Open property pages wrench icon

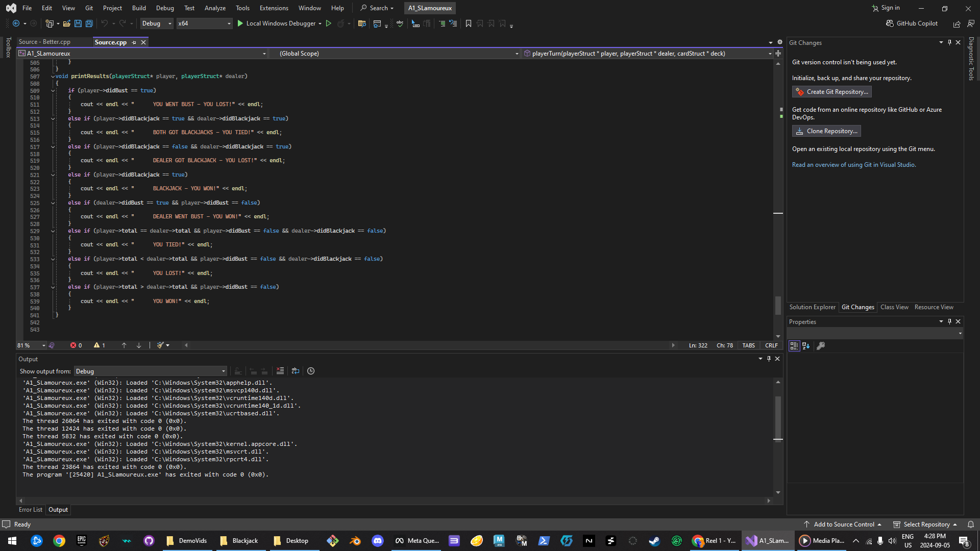821,346
